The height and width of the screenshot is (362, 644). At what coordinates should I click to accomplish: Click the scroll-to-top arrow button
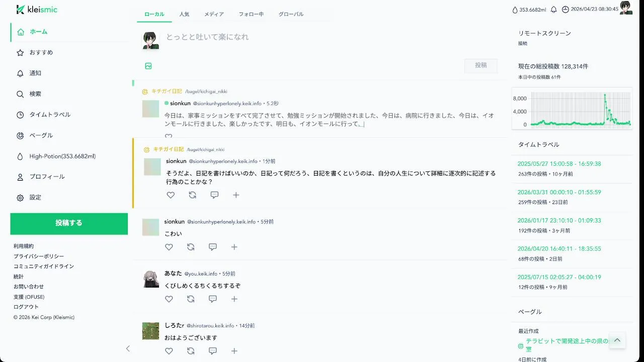tap(617, 340)
